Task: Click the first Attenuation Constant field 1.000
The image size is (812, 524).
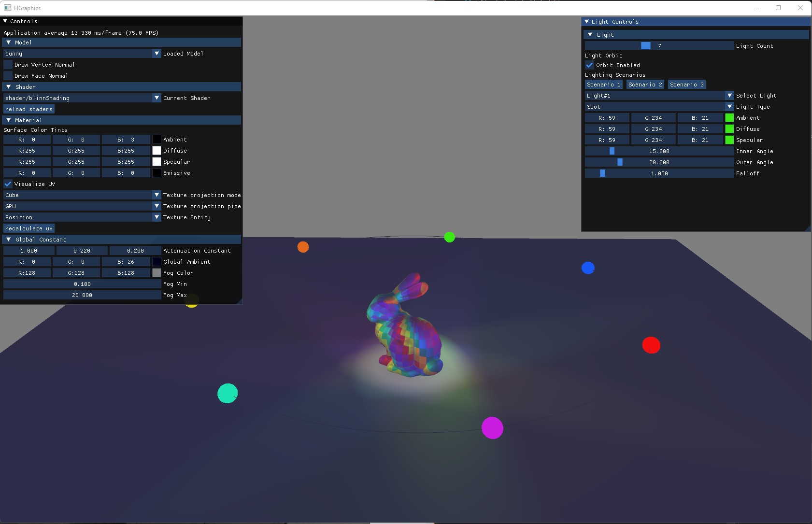Action: pyautogui.click(x=29, y=251)
